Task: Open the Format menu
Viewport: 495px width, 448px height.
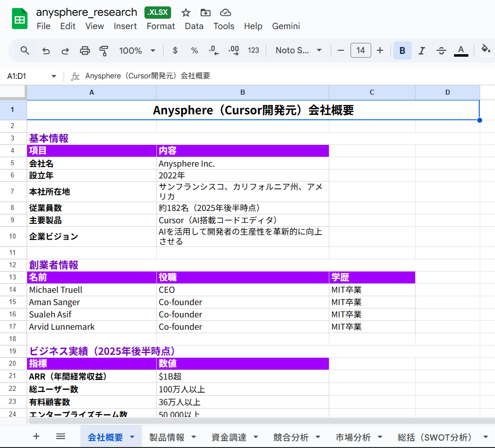Action: click(161, 26)
